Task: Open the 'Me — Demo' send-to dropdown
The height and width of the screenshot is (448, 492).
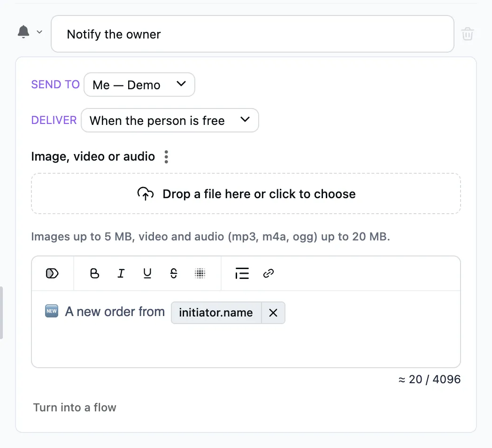Action: click(x=139, y=85)
